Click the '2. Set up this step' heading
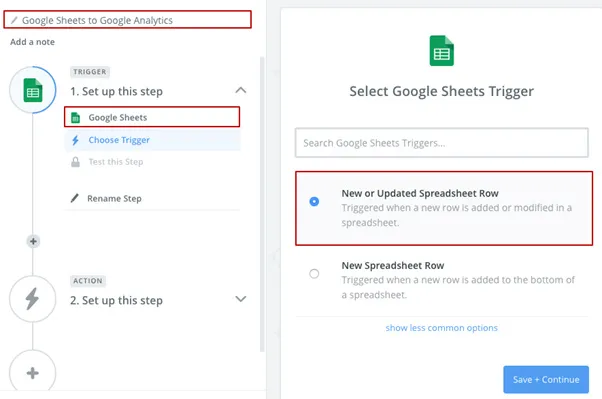 tap(116, 300)
